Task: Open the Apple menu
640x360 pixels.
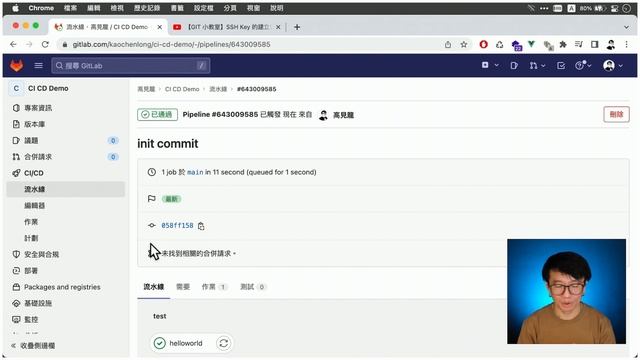Action: (16, 8)
